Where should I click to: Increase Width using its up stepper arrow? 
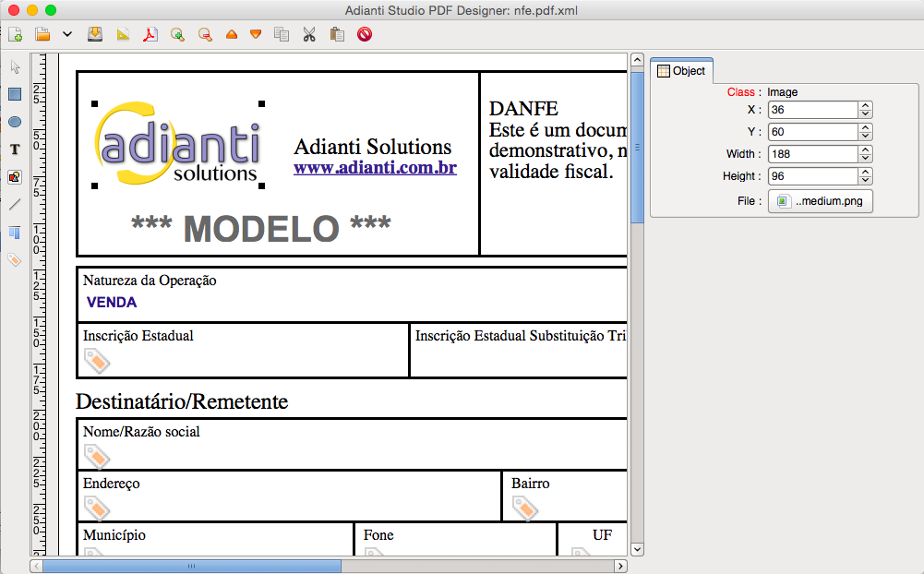(865, 150)
